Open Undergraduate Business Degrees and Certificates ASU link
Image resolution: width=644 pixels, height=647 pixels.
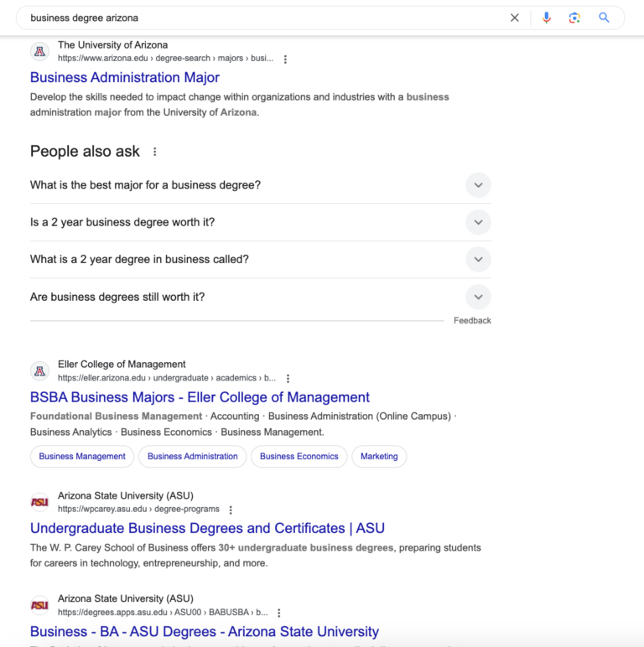[x=207, y=528]
